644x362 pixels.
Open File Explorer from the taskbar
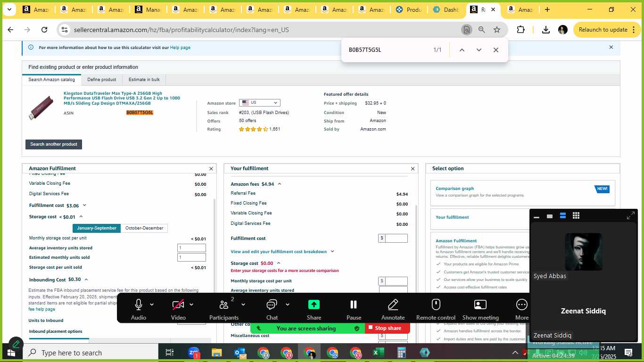[217, 353]
